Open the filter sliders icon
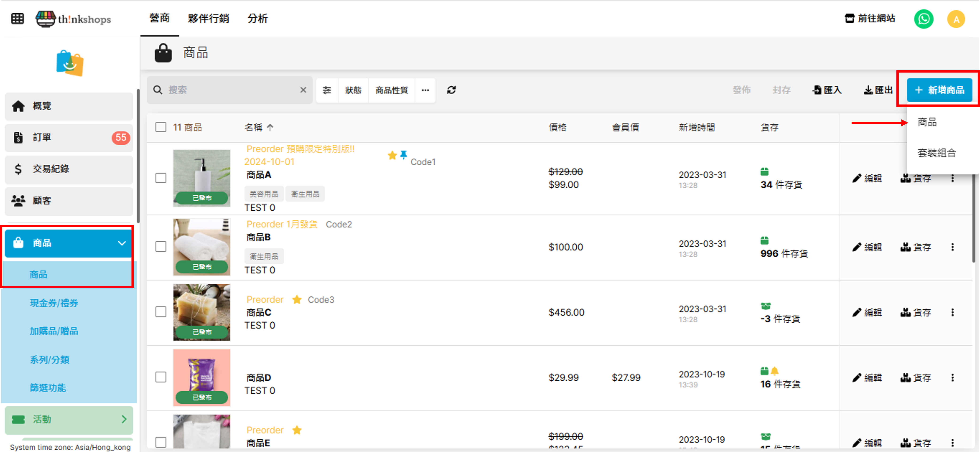This screenshot has width=980, height=452. (x=327, y=90)
